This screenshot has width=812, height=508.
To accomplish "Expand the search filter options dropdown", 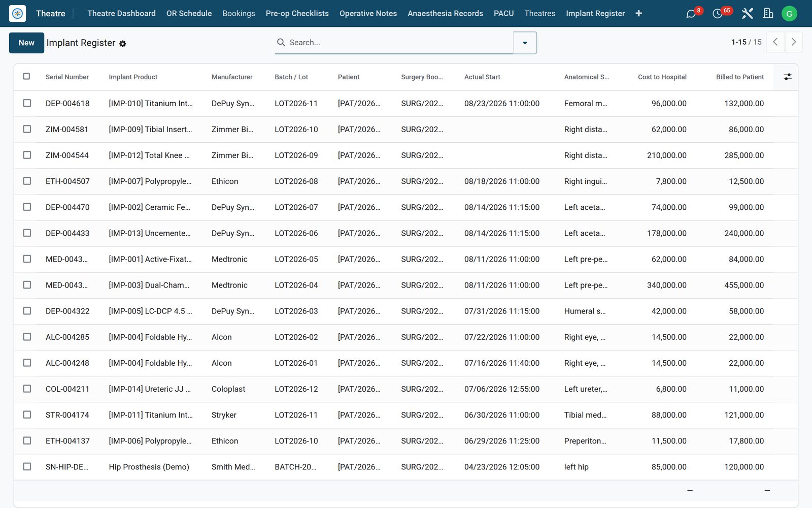I will point(525,43).
